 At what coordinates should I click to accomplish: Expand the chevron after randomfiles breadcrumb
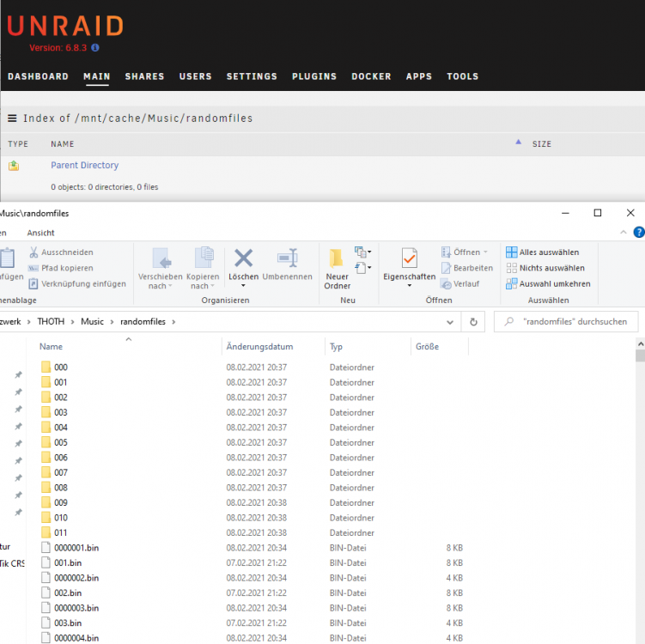click(173, 322)
